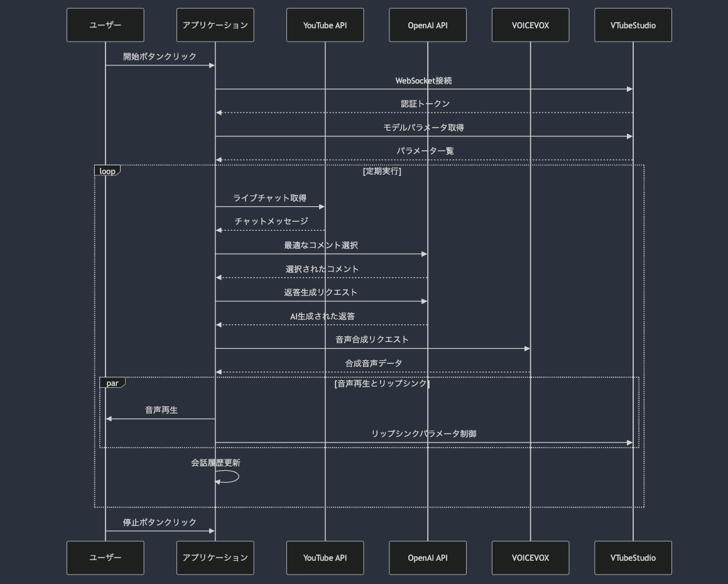This screenshot has width=728, height=584.
Task: Select the bottom VTubeStudio box
Action: (x=633, y=558)
